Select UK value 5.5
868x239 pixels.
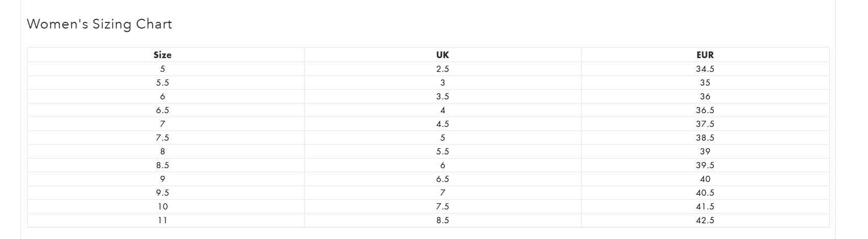pos(442,151)
